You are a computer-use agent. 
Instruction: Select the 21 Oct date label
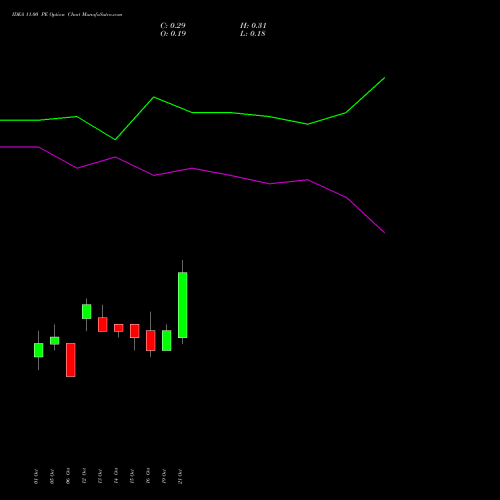(x=180, y=476)
